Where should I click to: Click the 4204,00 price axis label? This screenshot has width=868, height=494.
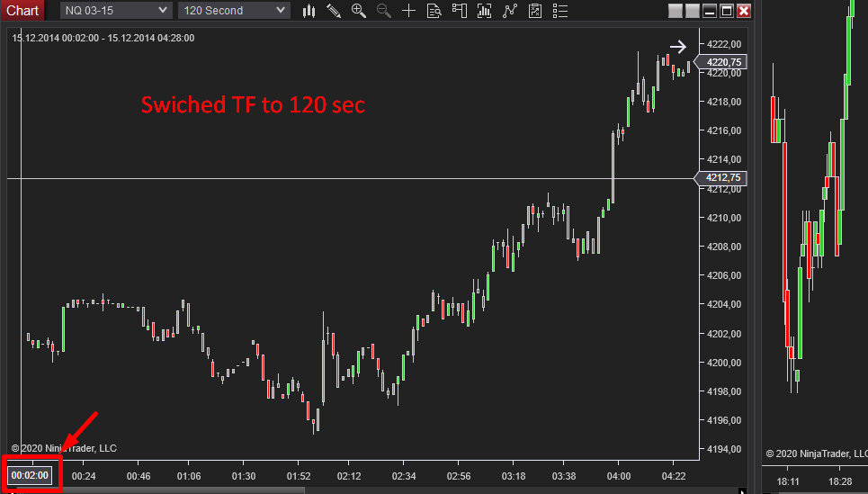[724, 304]
